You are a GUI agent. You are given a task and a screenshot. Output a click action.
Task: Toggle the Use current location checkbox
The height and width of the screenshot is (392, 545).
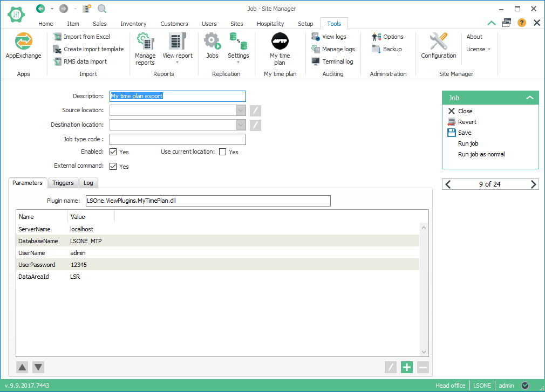click(223, 152)
